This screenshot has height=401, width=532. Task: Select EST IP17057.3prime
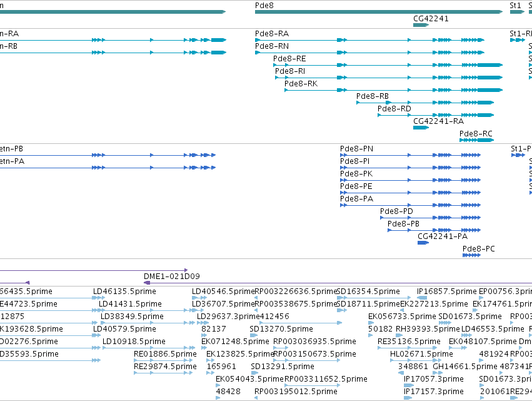(x=433, y=379)
